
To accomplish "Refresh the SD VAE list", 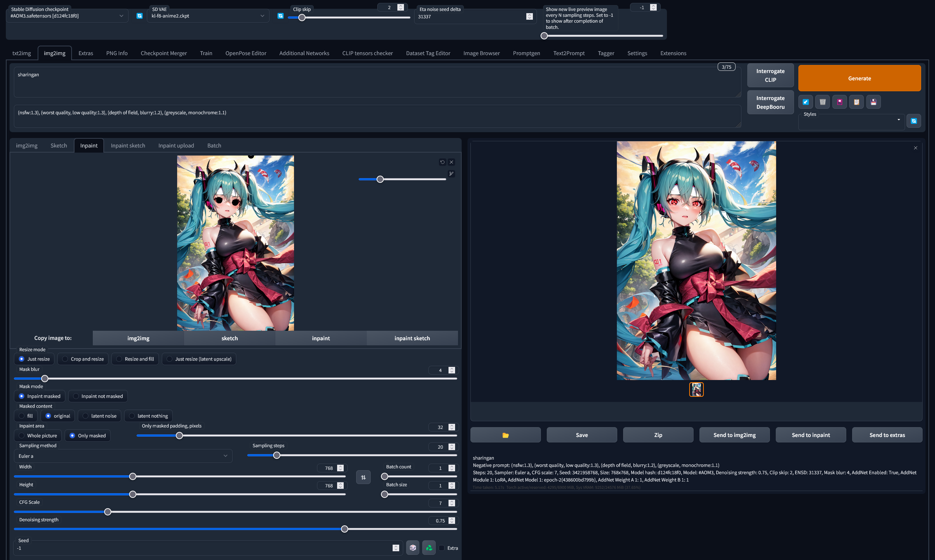I will click(x=280, y=16).
